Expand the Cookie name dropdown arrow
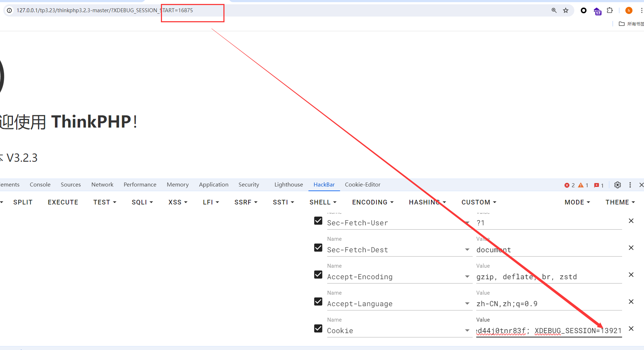 [467, 330]
